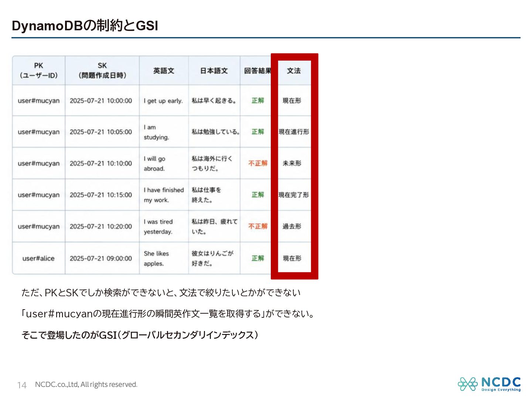Click user#mucyan in the 10:00:00 row
This screenshot has width=532, height=399.
tap(39, 100)
